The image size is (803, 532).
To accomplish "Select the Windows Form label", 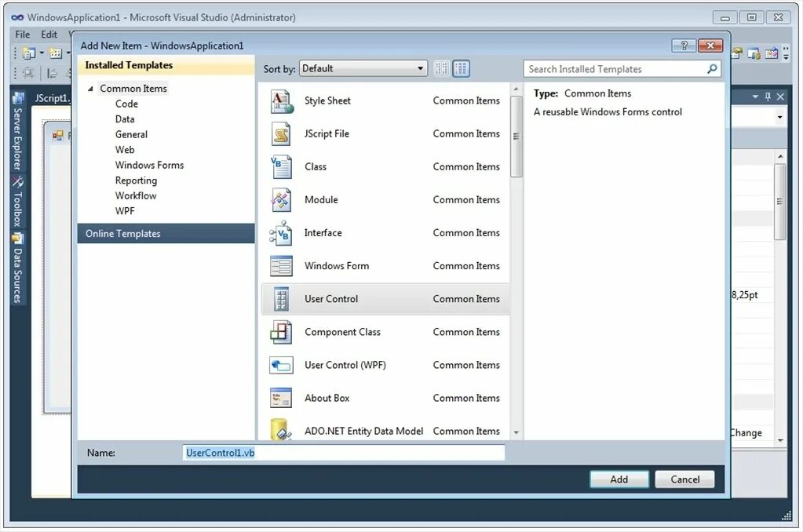I will pyautogui.click(x=337, y=266).
